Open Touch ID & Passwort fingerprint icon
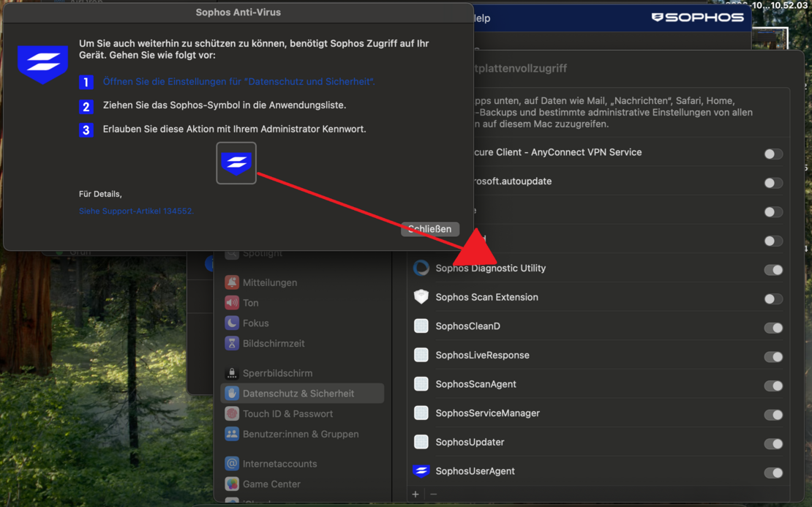 232,413
